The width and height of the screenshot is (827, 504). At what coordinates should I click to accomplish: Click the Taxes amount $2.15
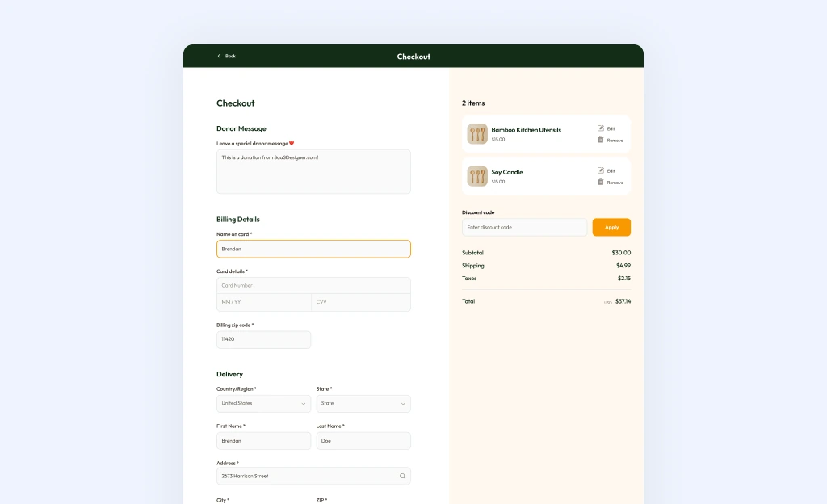[624, 279]
